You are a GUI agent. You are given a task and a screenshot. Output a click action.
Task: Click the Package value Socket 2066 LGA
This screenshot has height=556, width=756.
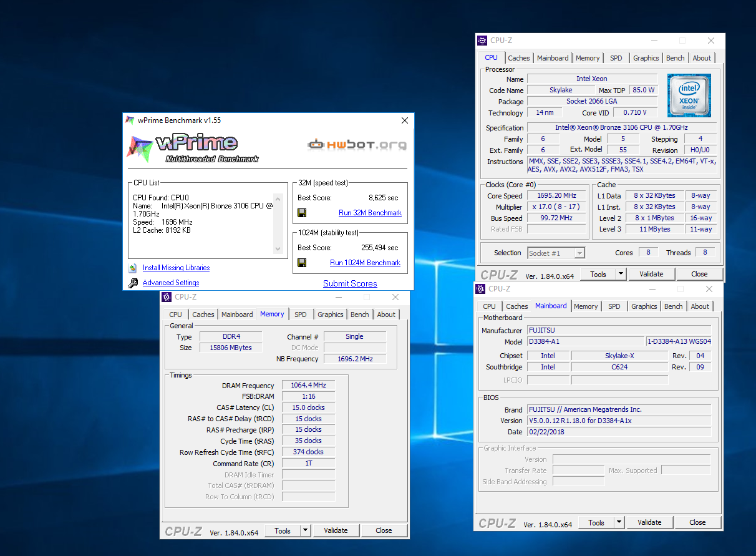pyautogui.click(x=592, y=101)
